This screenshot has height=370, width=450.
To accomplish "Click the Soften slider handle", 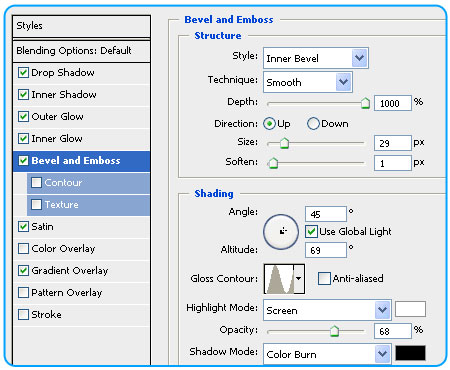I will click(x=273, y=163).
